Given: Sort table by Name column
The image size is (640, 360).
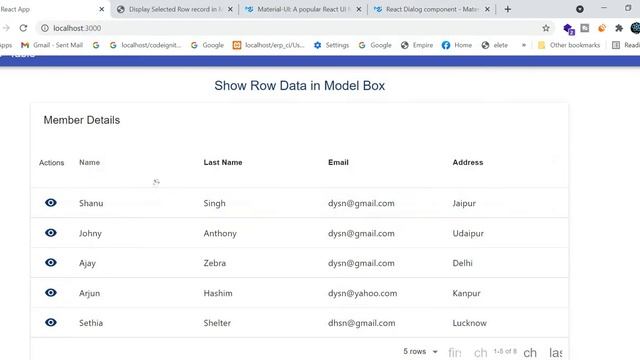Looking at the screenshot, I should click(x=89, y=162).
